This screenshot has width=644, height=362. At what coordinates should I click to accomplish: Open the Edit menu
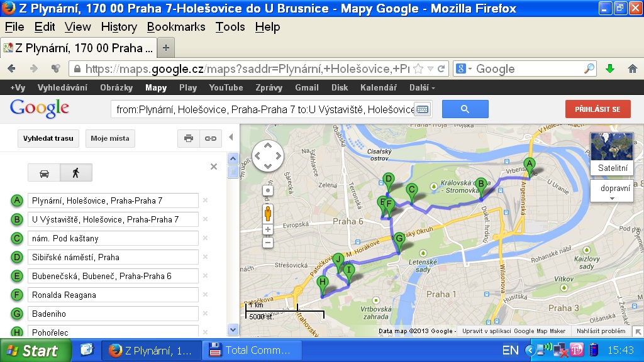coord(45,26)
